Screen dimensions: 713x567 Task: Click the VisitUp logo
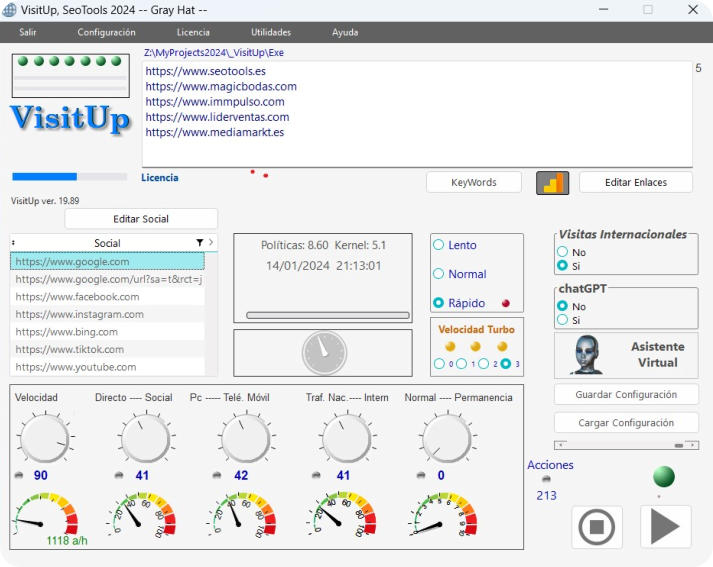click(70, 119)
